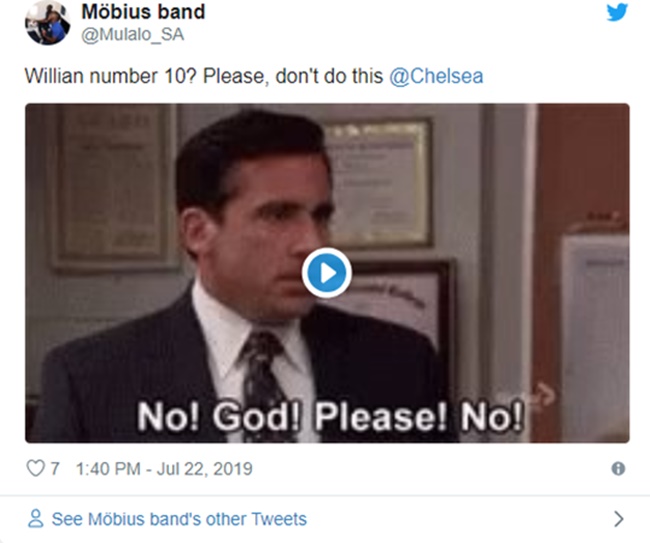Open Möbius band's profile avatar
Viewport: 650px width, 543px height.
tap(47, 22)
